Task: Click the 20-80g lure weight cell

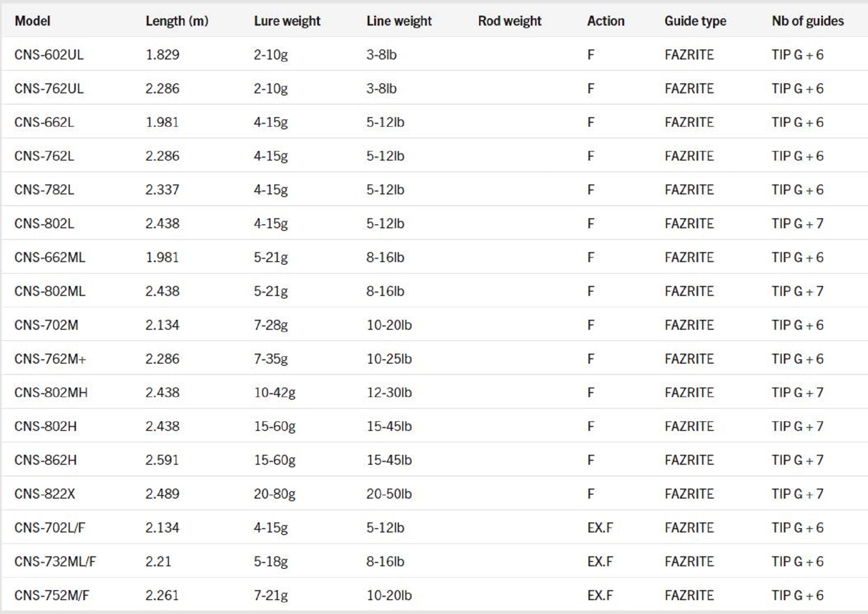Action: pyautogui.click(x=274, y=494)
